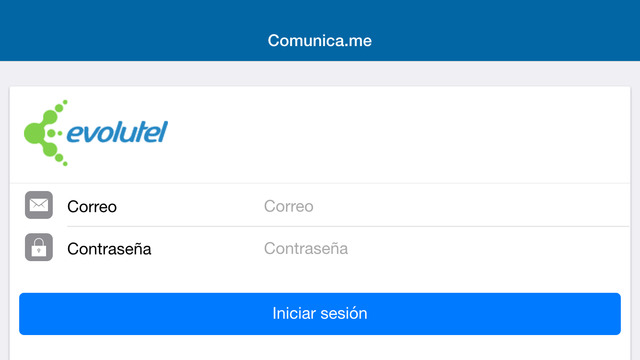This screenshot has width=640, height=360.
Task: Click the small green dot next to evolutel's 'e'
Action: tap(60, 133)
